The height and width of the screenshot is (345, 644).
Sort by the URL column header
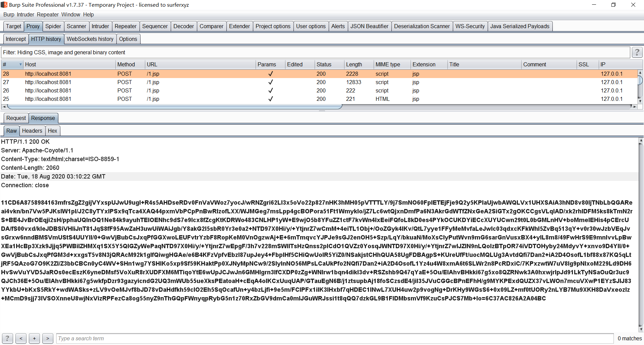200,64
